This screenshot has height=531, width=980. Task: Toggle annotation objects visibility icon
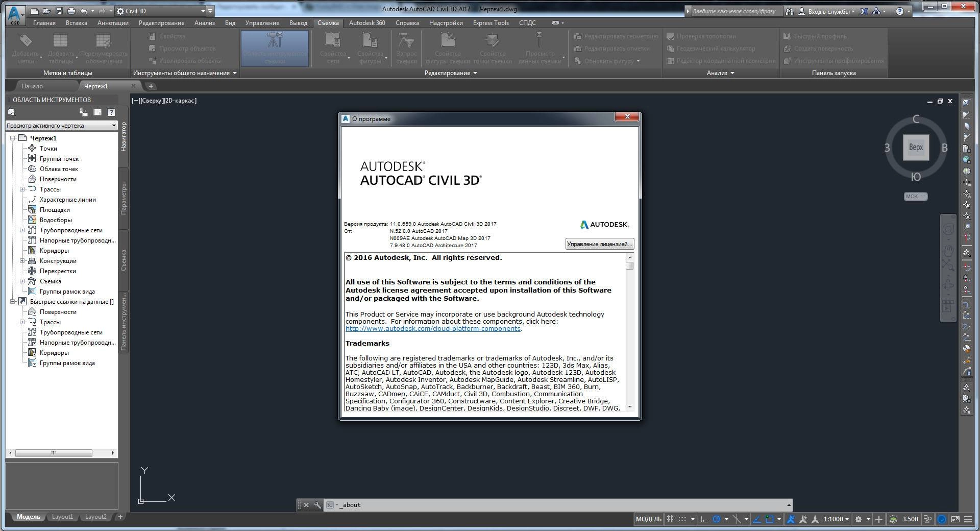pos(791,519)
